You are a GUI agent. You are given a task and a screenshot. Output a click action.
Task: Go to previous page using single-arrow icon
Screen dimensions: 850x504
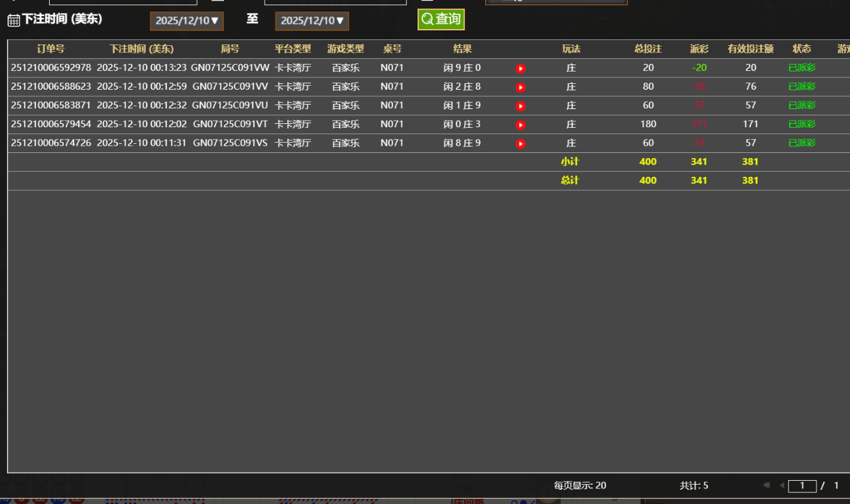pyautogui.click(x=781, y=485)
